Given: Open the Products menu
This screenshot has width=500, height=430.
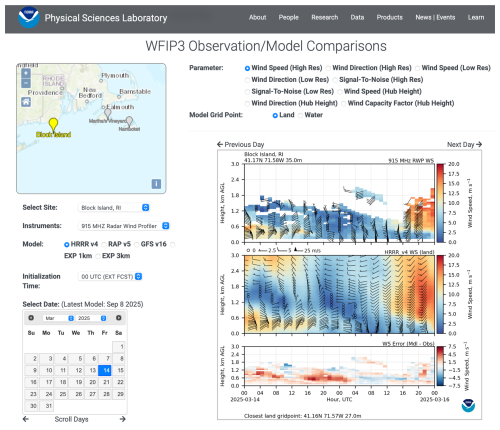Looking at the screenshot, I should 389,17.
